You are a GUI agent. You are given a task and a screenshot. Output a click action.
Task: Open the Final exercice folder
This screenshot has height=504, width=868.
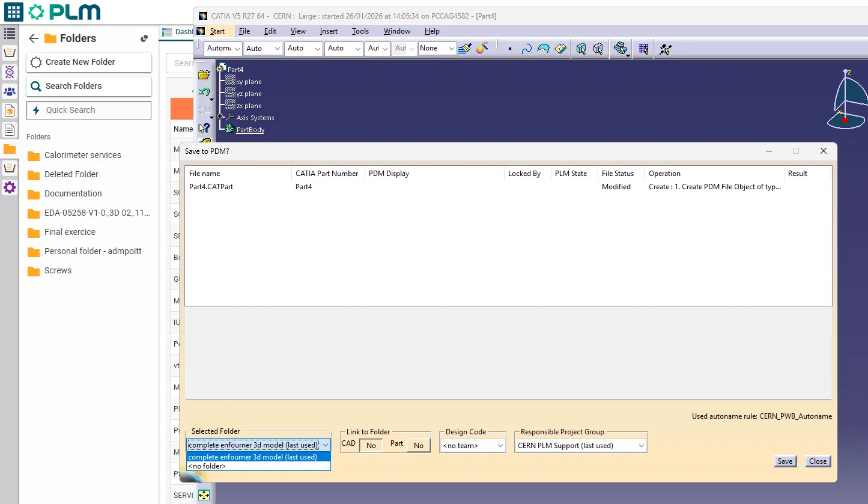70,232
